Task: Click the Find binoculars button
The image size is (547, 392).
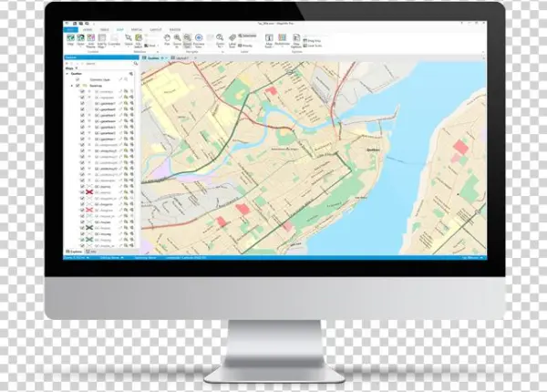Action: pos(150,46)
